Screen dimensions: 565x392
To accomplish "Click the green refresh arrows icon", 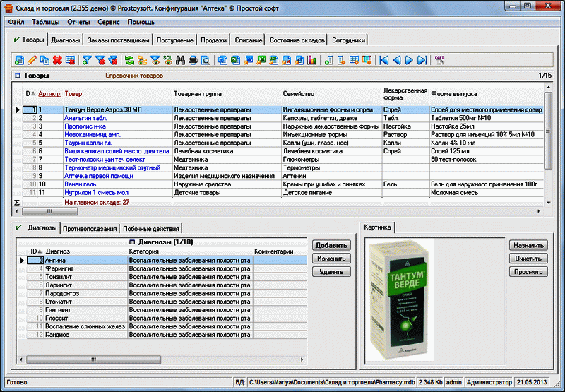I will tap(129, 61).
